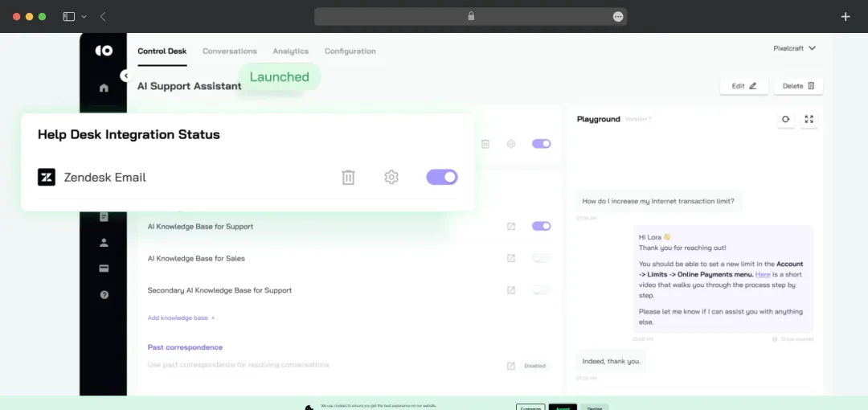
Task: Click the AI Support Assistant title
Action: (190, 86)
